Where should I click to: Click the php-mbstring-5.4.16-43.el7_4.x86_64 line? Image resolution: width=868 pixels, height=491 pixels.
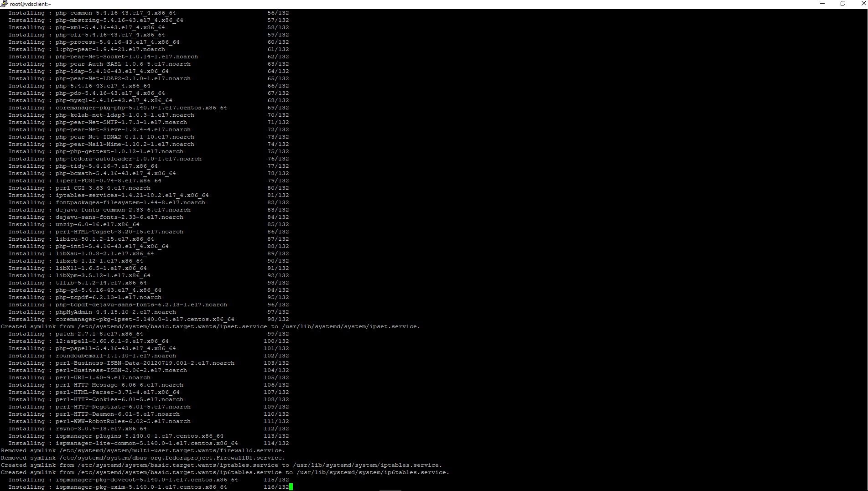149,20
